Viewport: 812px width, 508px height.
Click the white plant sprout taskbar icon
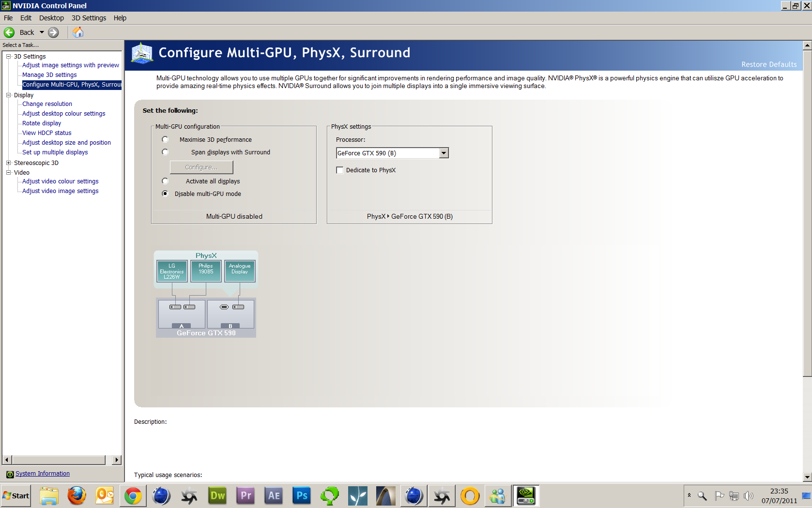click(358, 496)
